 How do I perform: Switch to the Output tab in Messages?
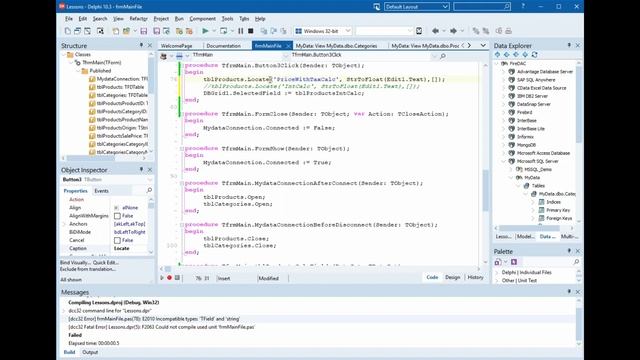(x=90, y=352)
